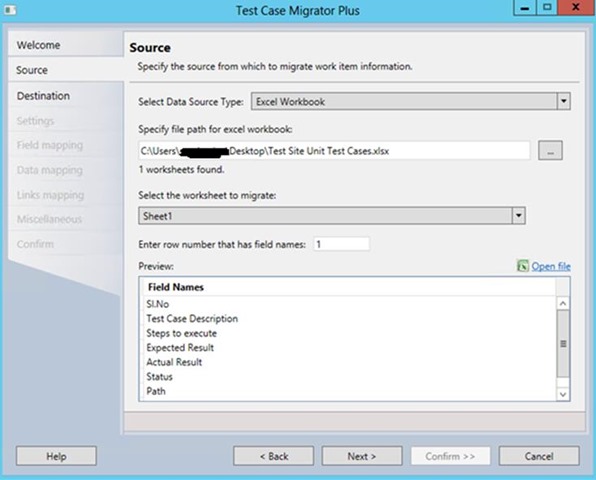Click the Help button
The height and width of the screenshot is (480, 596).
coord(56,456)
